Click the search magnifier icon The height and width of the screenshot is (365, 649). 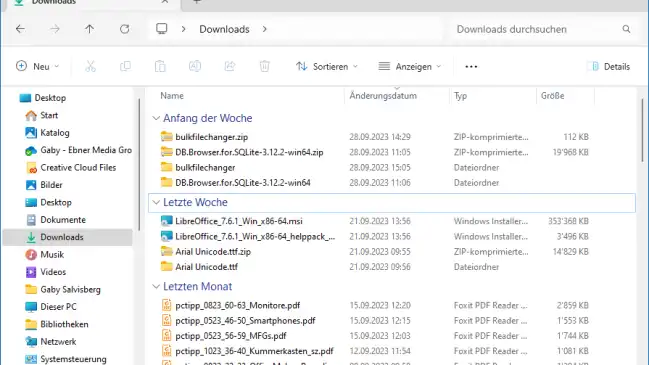click(626, 29)
